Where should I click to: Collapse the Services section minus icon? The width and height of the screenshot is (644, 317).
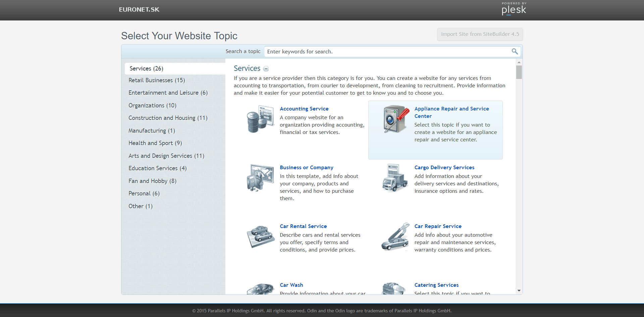click(266, 69)
